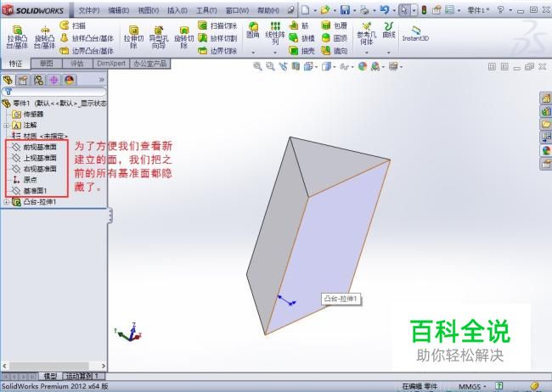Pin the menu bar with the pushpin icon
Screen dimensions: 552x392
pos(290,10)
